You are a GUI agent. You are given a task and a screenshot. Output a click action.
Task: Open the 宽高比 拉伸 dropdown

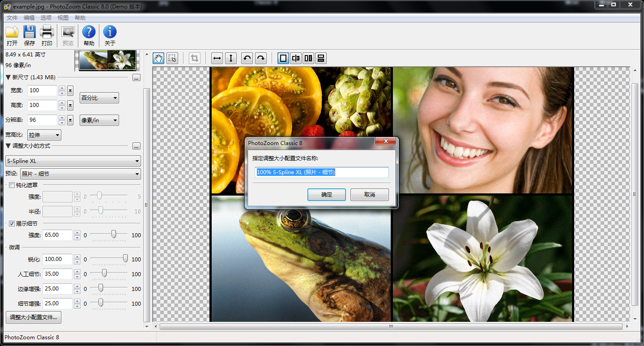click(44, 135)
